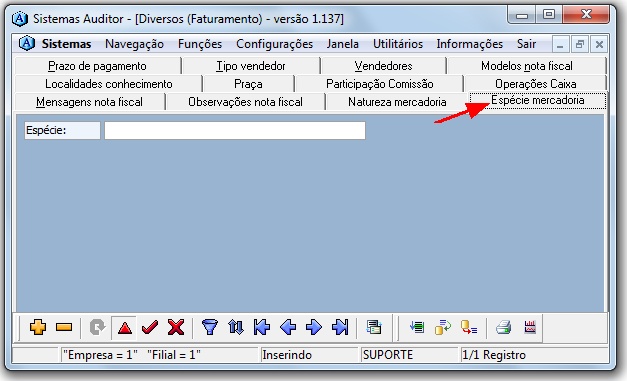Jump to the last record
Image resolution: width=627 pixels, height=381 pixels.
click(340, 327)
